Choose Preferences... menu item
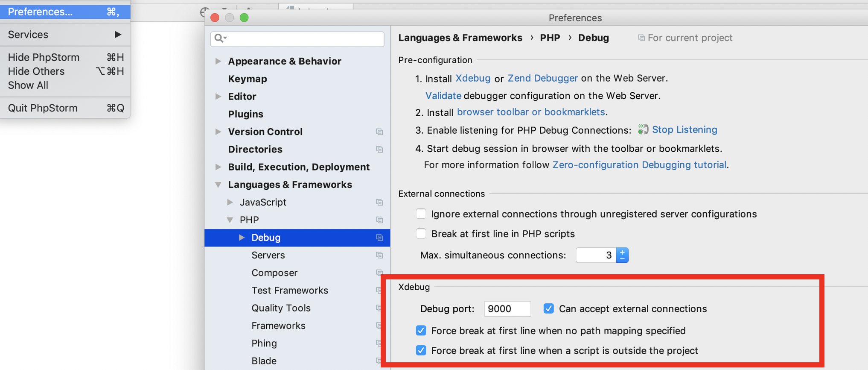Image resolution: width=868 pixels, height=370 pixels. [x=65, y=12]
